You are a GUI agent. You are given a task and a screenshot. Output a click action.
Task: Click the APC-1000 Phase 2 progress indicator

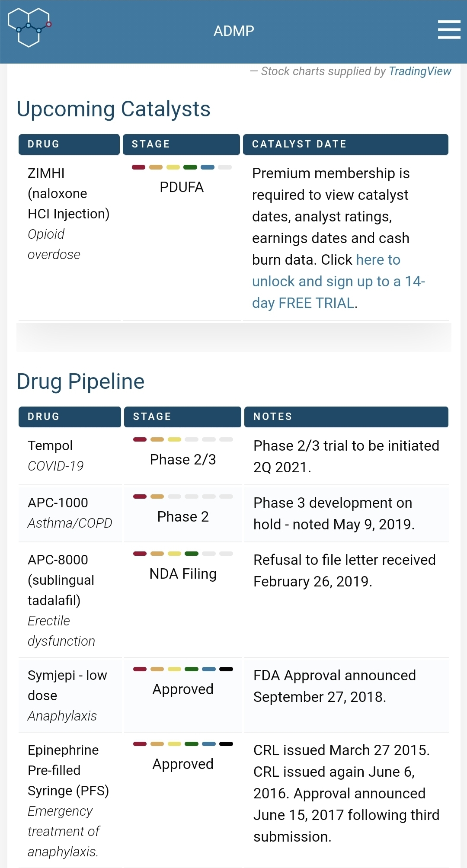coord(183,497)
